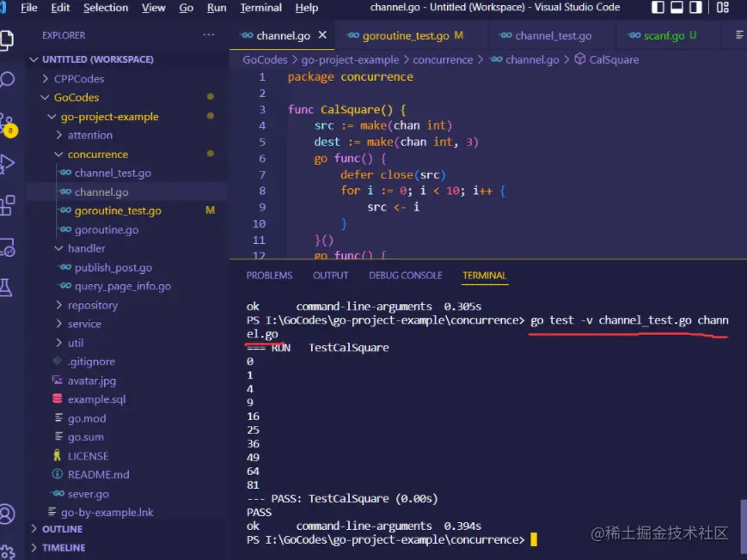The image size is (747, 560).
Task: Select the Terminal panel tab
Action: (485, 276)
